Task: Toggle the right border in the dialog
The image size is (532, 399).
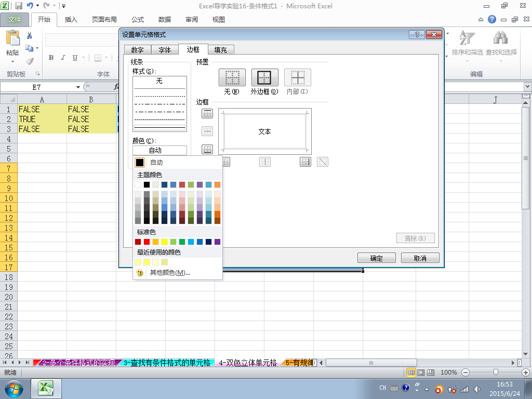Action: click(305, 162)
